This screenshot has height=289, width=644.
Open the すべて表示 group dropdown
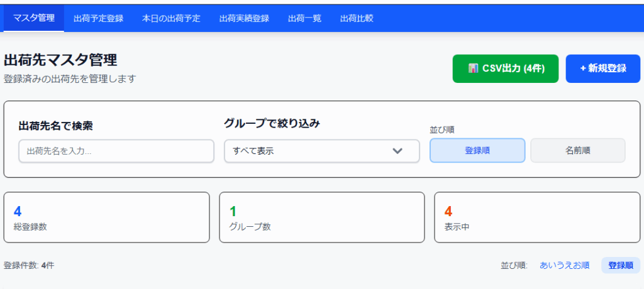[321, 151]
